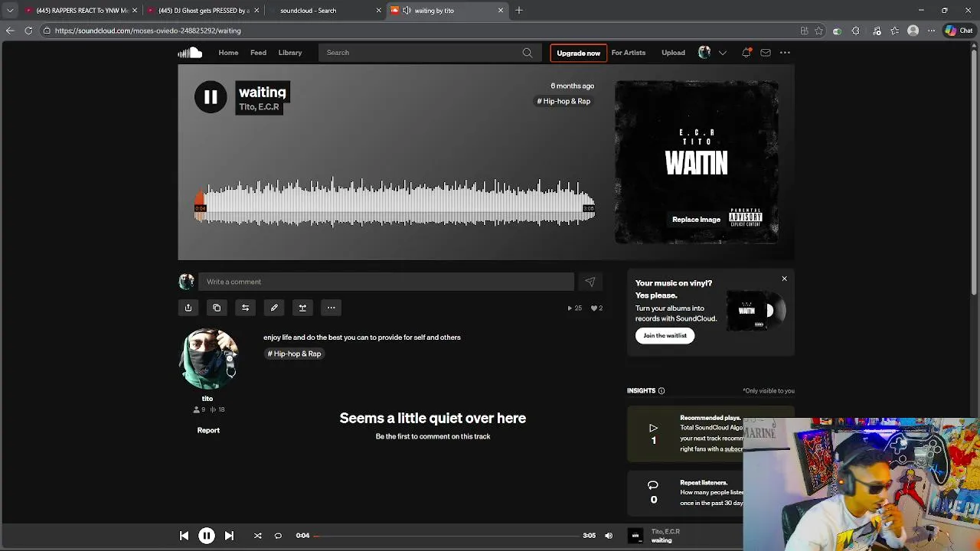
Task: Open the track more actions ellipsis
Action: [x=332, y=308]
